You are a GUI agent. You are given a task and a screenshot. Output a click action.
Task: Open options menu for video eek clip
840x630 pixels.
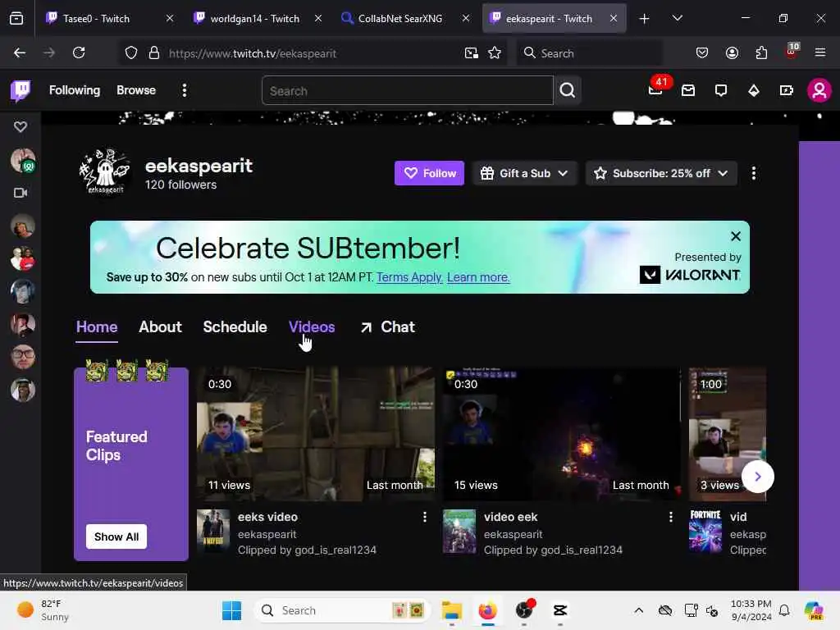click(x=671, y=517)
